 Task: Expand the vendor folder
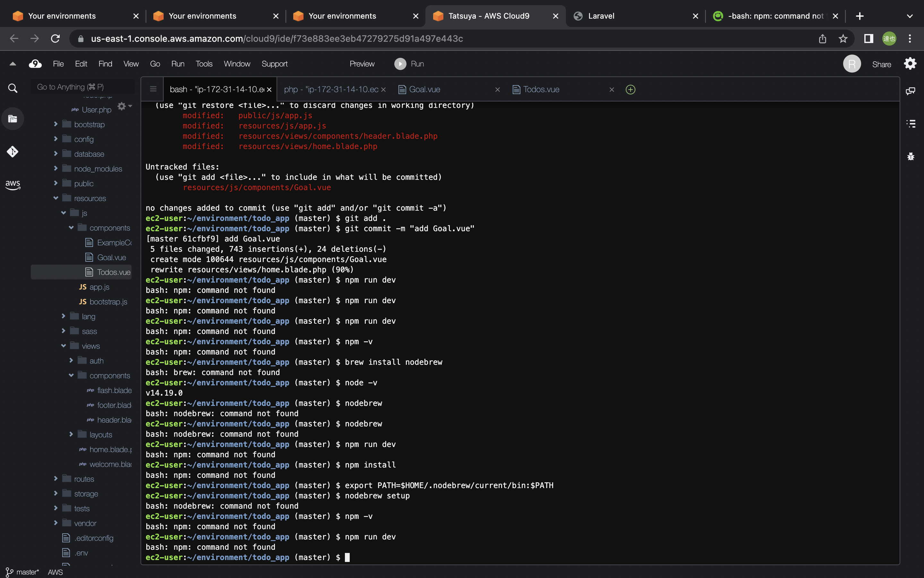click(56, 523)
